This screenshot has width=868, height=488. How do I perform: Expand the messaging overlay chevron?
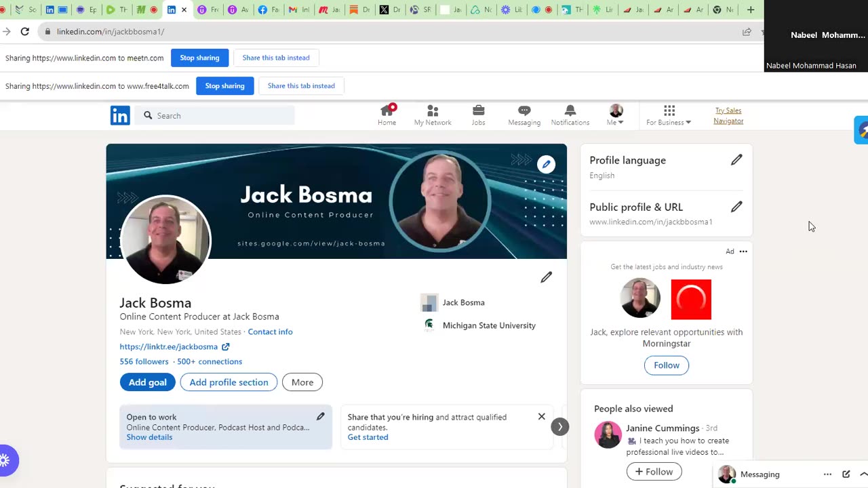(x=863, y=474)
